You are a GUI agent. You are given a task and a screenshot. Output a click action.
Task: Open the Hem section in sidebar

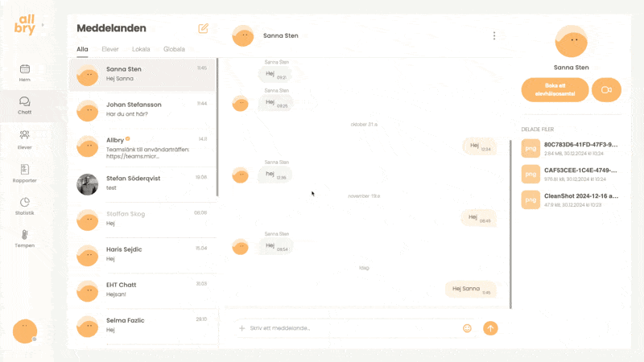coord(25,72)
